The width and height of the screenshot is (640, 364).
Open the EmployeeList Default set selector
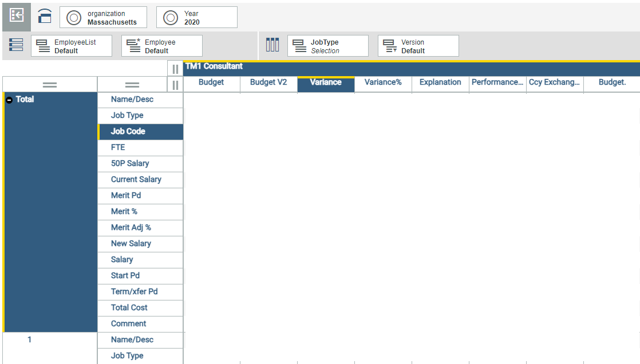click(72, 46)
